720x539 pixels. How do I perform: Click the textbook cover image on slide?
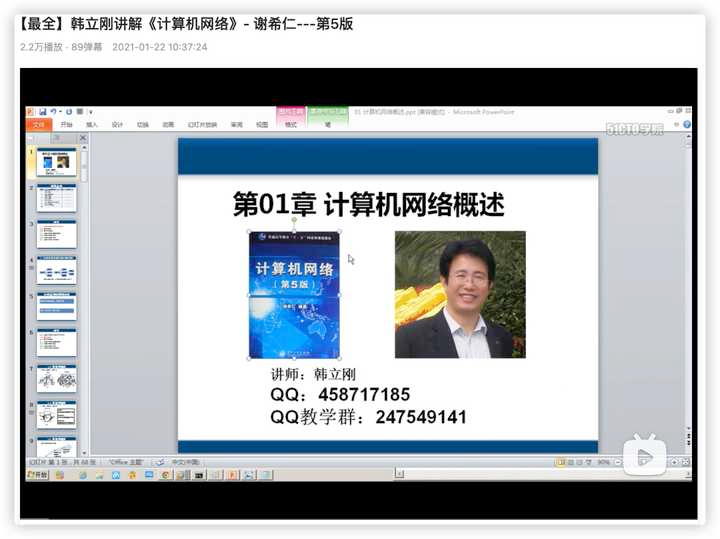[x=294, y=295]
